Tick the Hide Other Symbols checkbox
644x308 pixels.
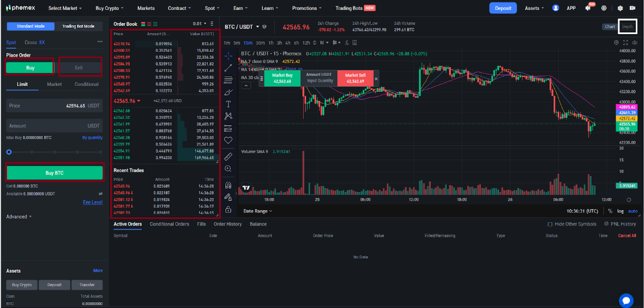point(550,224)
